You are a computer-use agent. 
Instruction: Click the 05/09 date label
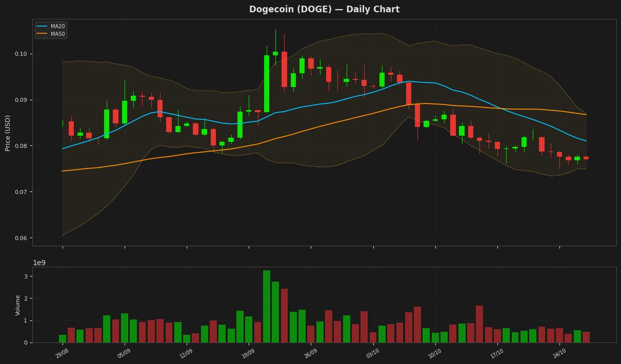pos(124,353)
